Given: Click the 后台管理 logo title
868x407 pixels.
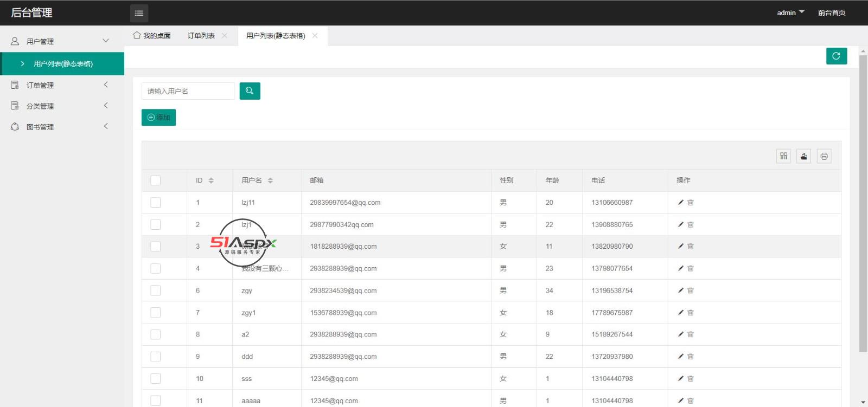Looking at the screenshot, I should tap(31, 12).
